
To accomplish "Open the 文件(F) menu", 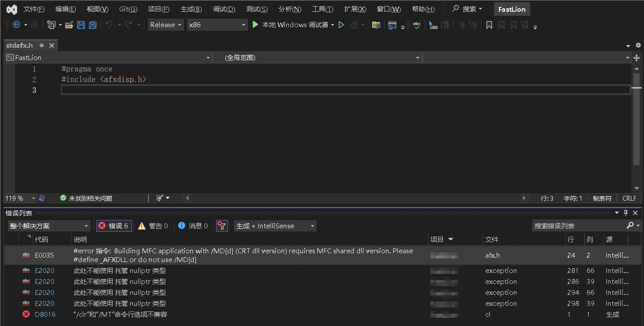I will coord(34,9).
